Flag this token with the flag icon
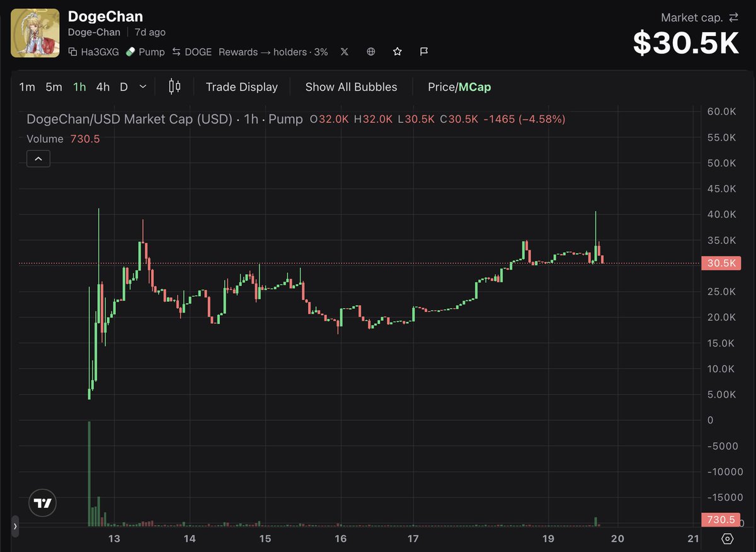This screenshot has width=756, height=552. (x=424, y=52)
